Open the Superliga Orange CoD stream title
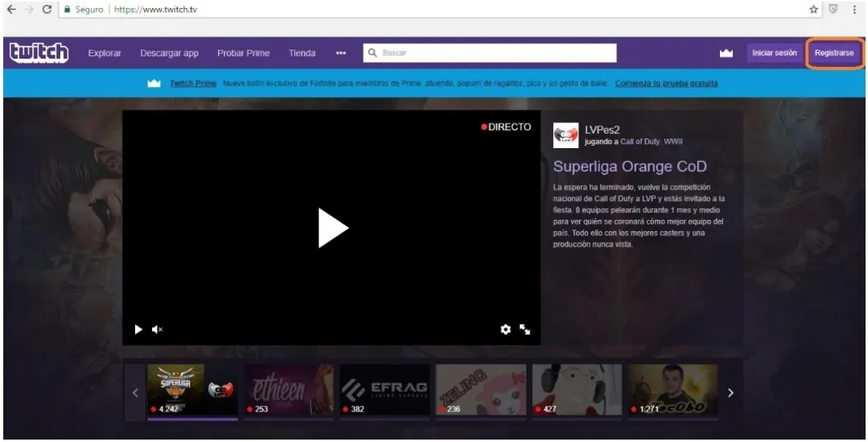The height and width of the screenshot is (442, 868). (630, 167)
